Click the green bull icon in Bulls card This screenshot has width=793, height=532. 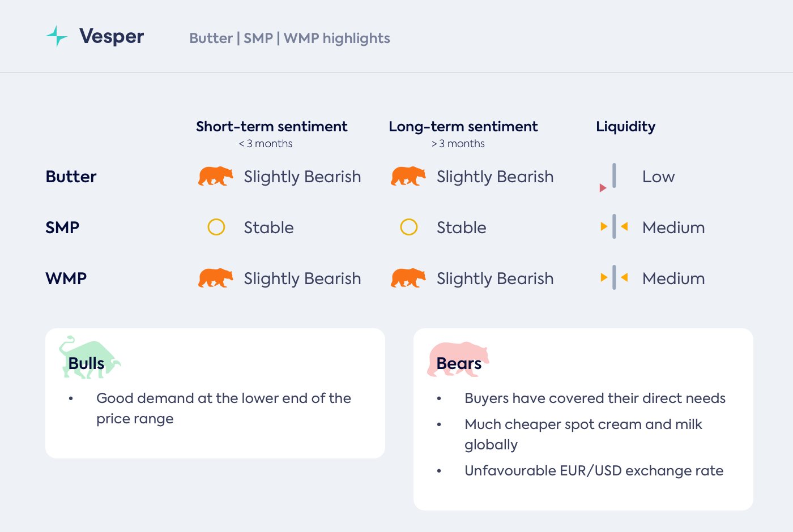coord(89,357)
